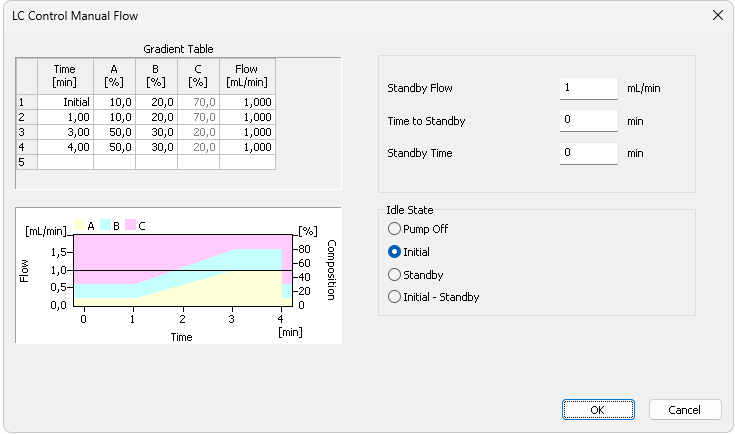Click the Time cell showing 3,00

pos(66,132)
